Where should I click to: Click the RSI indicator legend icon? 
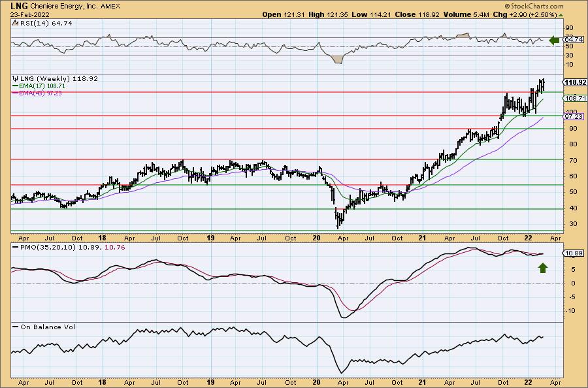click(15, 23)
